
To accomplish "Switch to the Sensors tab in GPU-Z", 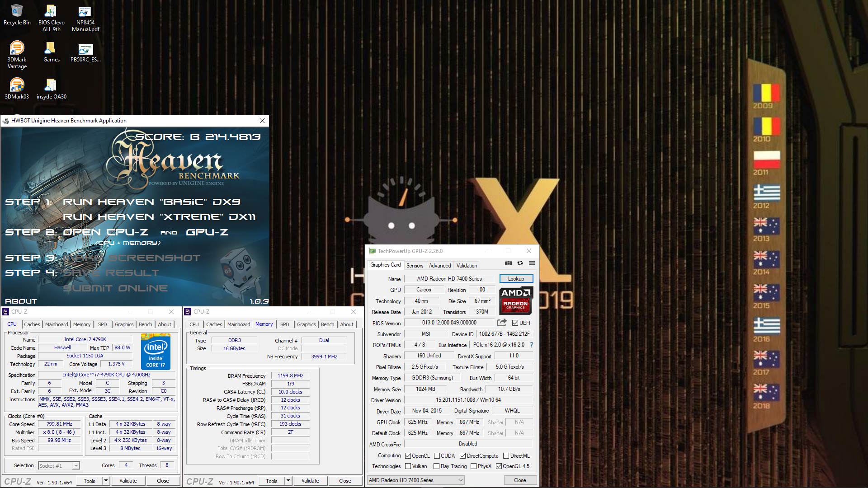I will (x=415, y=266).
